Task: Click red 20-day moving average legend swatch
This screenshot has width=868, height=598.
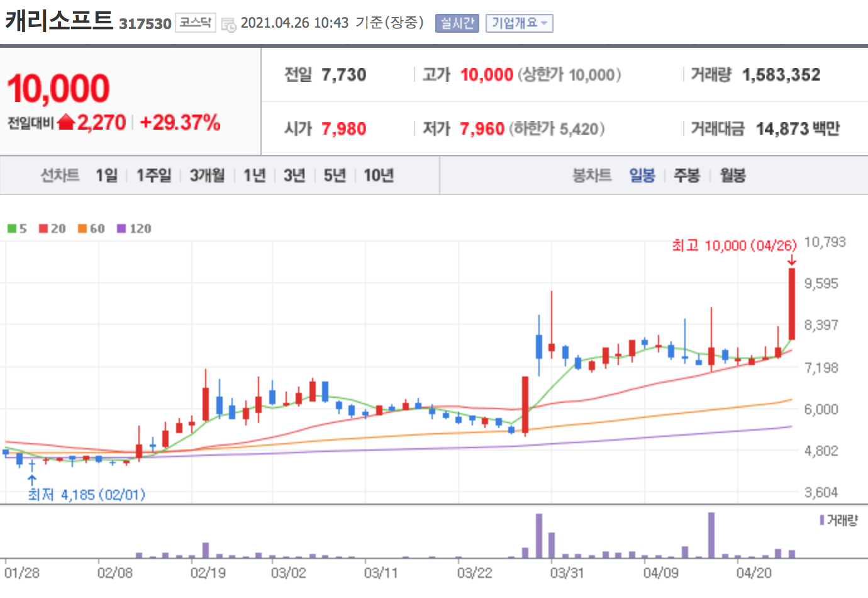Action: [x=43, y=228]
